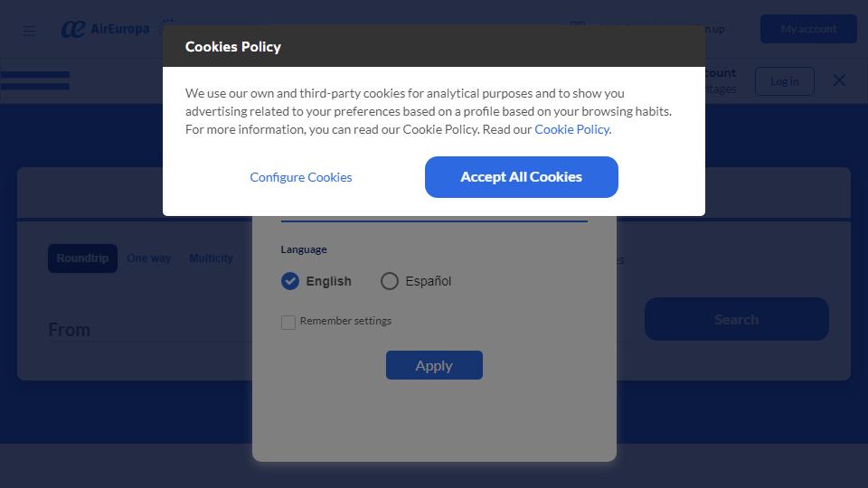
Task: Click the country flag stripes icon
Action: pos(35,80)
